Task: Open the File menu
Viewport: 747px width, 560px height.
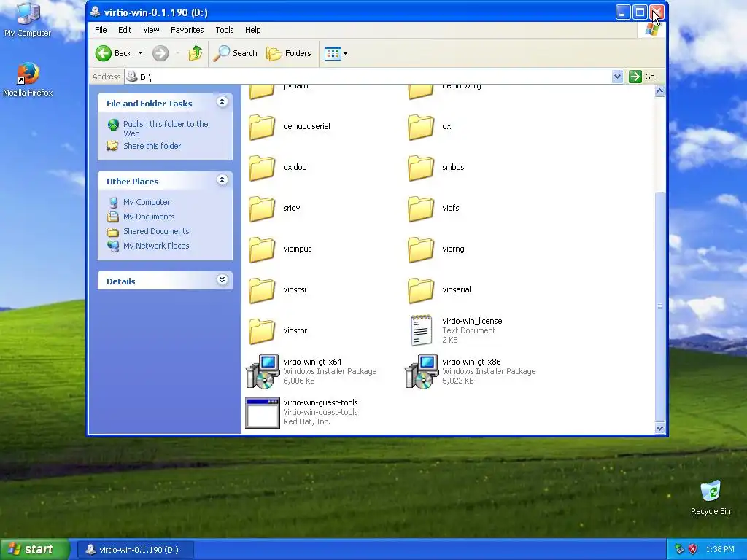Action: pos(101,30)
